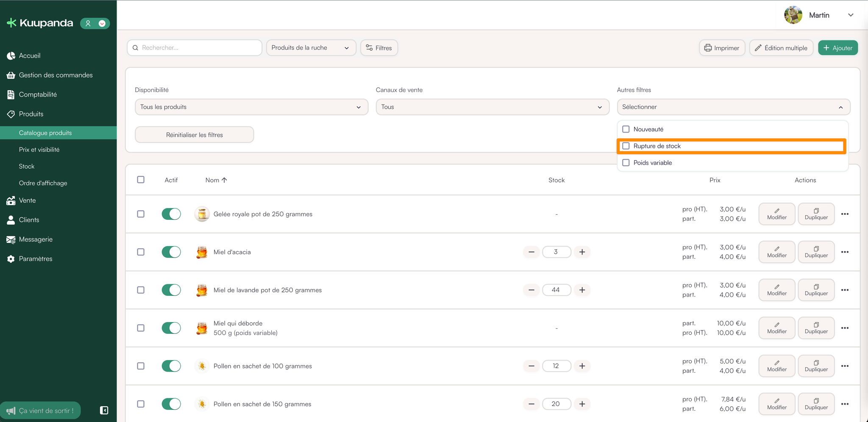
Task: Increase Miel de lavande stock with plus
Action: [582, 290]
